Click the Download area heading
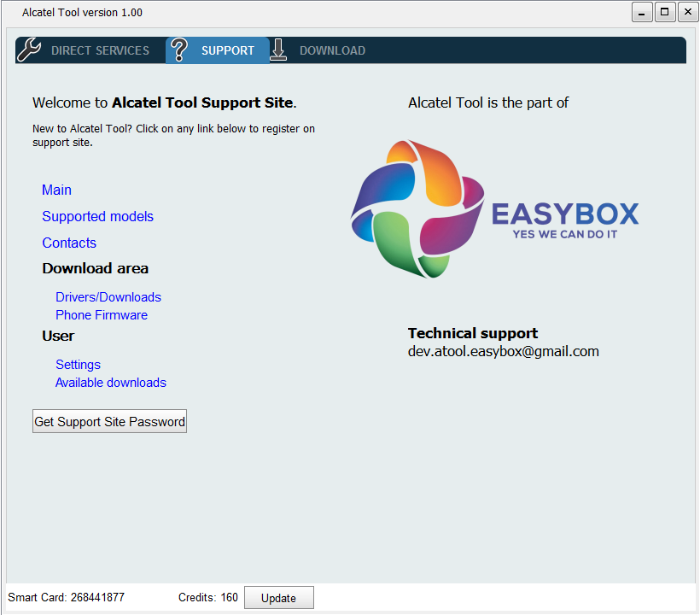Viewport: 700px width, 615px height. pyautogui.click(x=96, y=268)
